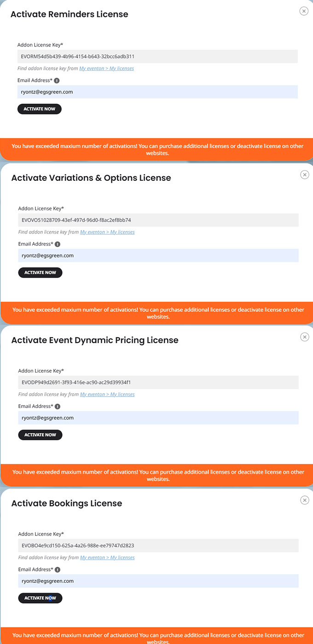313x644 pixels.
Task: Open My licenses link in Variations & Options dialog
Action: point(107,232)
